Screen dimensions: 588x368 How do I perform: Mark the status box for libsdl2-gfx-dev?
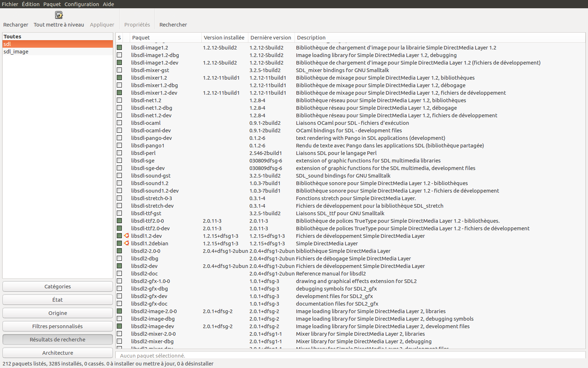(x=119, y=296)
